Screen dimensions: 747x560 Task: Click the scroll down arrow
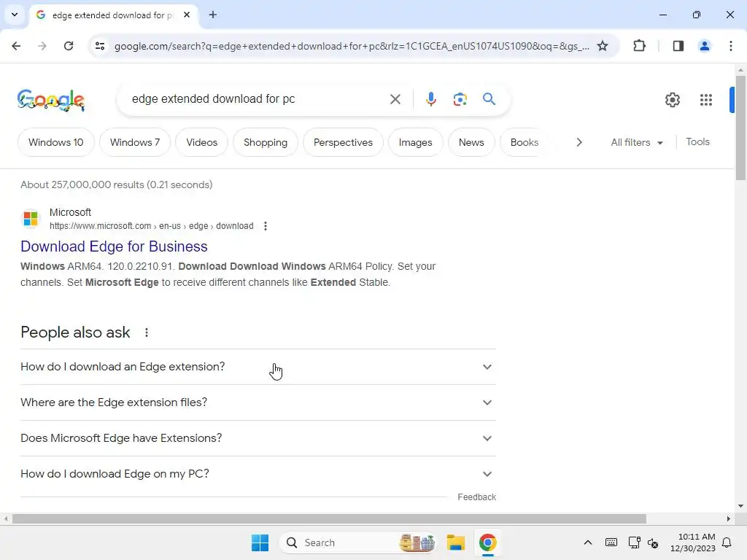[x=740, y=506]
